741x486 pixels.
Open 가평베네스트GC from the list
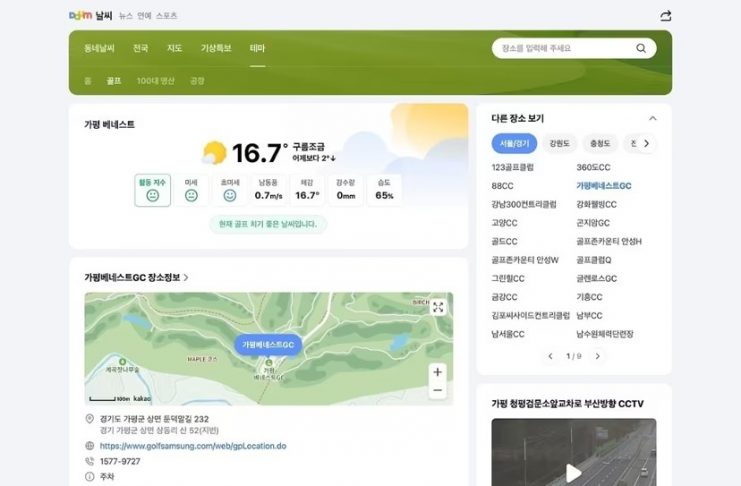click(x=603, y=186)
